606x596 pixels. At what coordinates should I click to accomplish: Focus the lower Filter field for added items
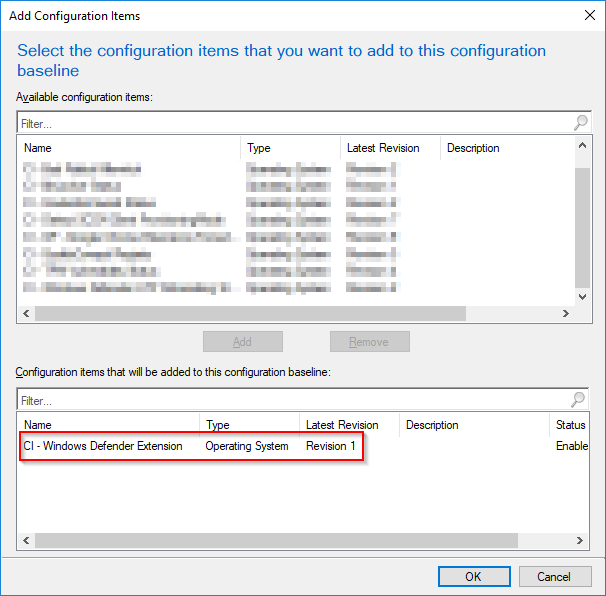(x=294, y=400)
